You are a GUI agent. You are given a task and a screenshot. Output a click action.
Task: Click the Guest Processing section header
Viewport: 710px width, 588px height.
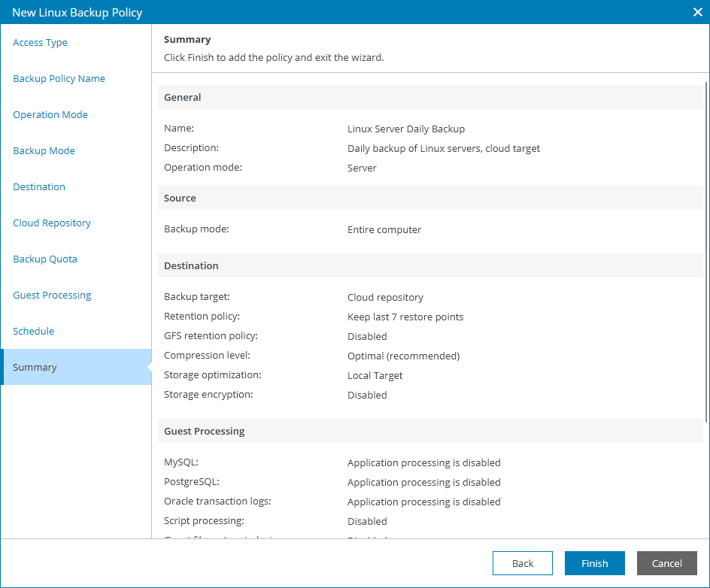204,432
